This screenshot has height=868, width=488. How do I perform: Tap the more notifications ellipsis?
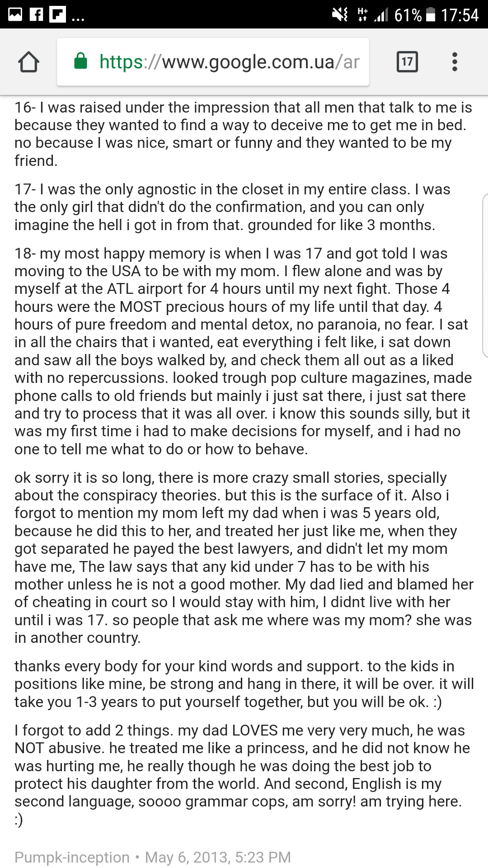coord(78,19)
